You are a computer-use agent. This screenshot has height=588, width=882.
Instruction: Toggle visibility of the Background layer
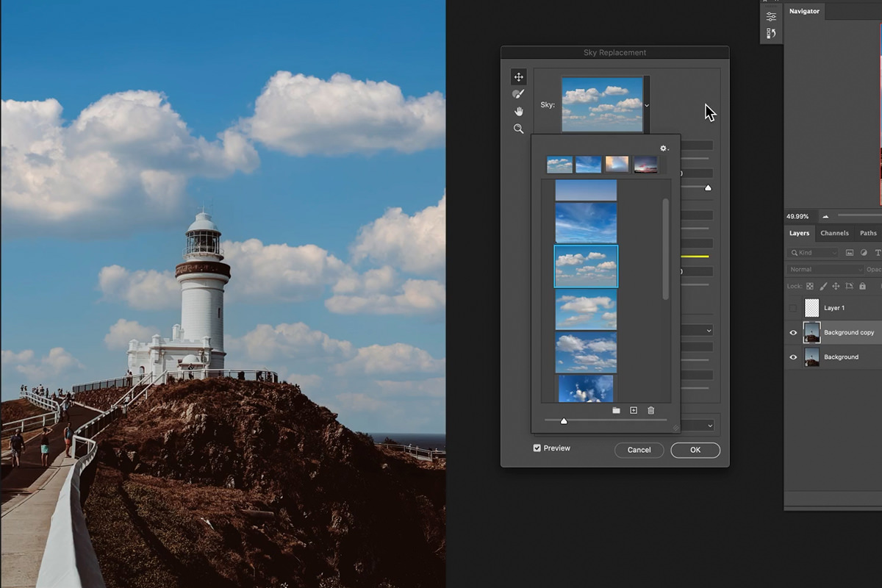(x=792, y=356)
